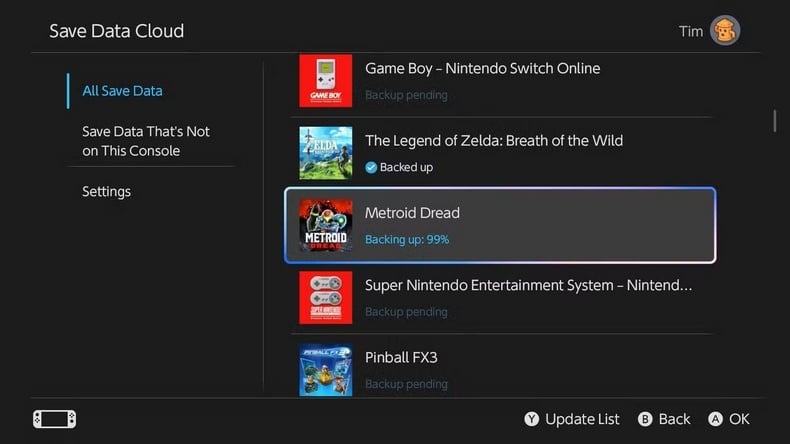This screenshot has height=444, width=790.
Task: Click the Back button label
Action: (674, 419)
